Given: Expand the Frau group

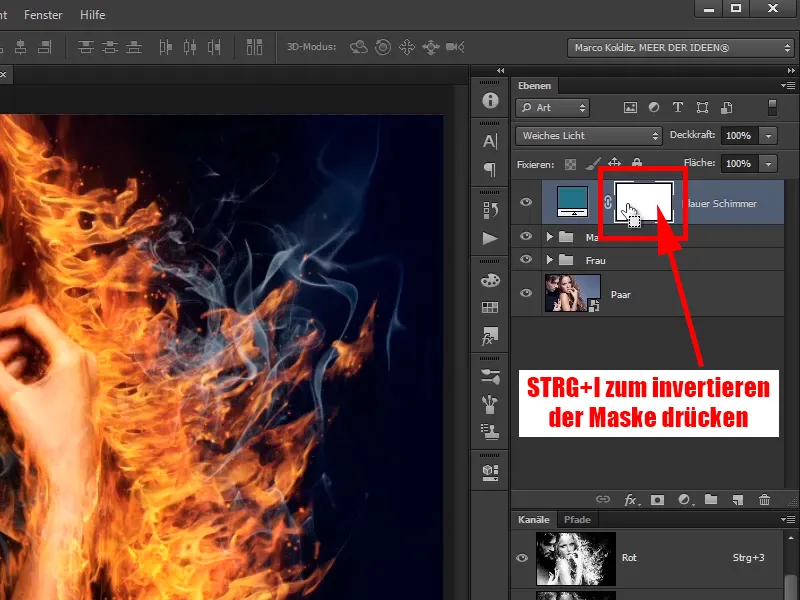Looking at the screenshot, I should point(549,260).
